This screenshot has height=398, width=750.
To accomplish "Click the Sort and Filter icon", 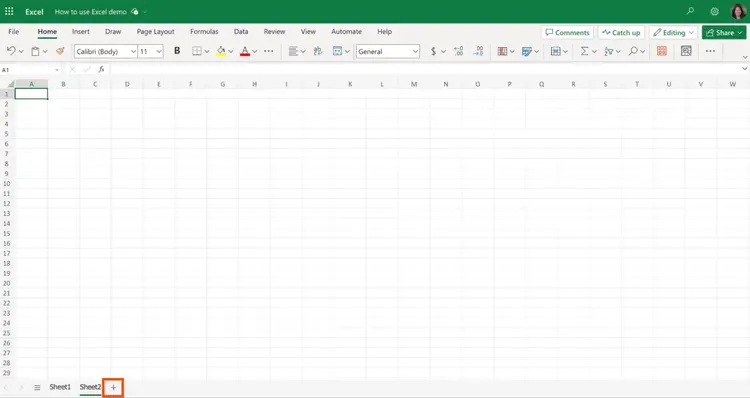I will 609,51.
